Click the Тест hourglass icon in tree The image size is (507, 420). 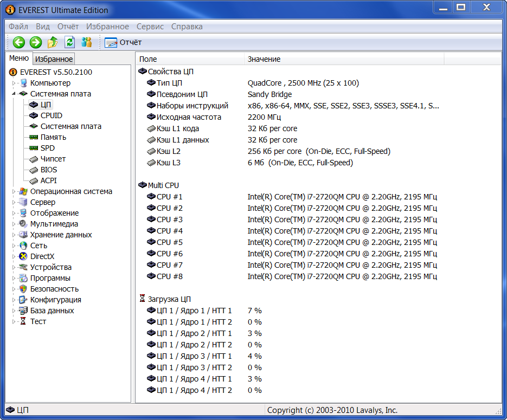[x=23, y=321]
